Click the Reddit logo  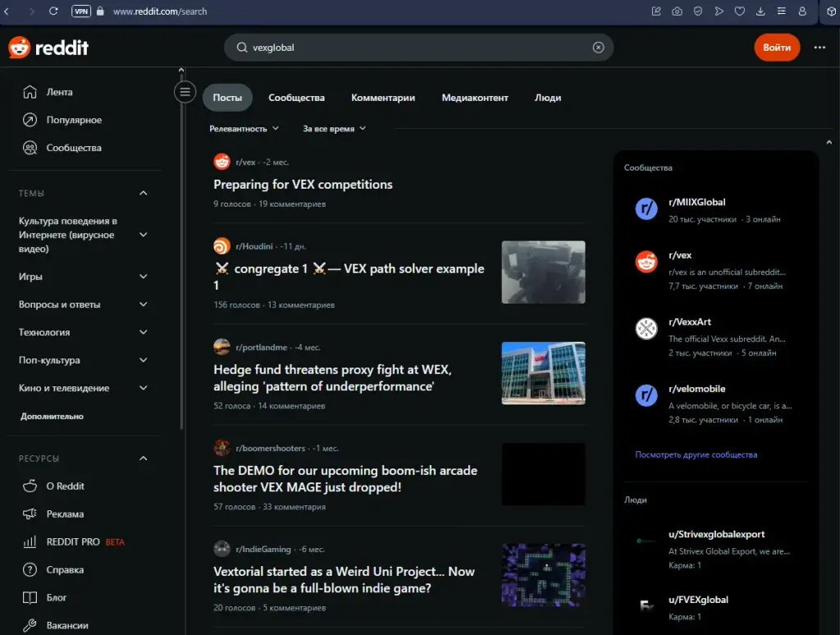pos(48,48)
